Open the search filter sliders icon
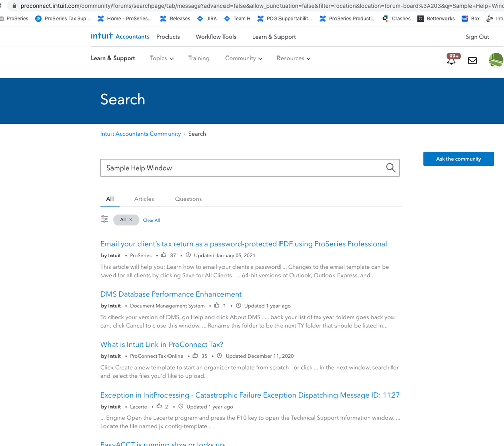The image size is (504, 446). pos(104,219)
